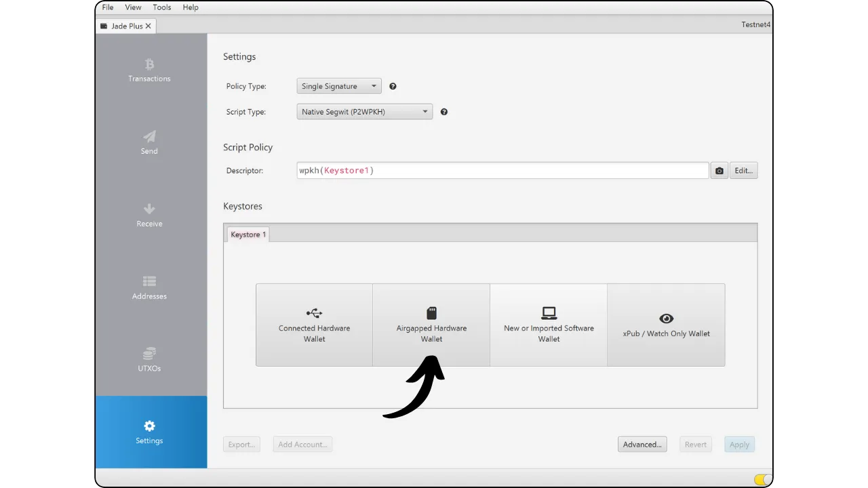868x488 pixels.
Task: Expand the Policy Type dropdown
Action: pos(339,87)
